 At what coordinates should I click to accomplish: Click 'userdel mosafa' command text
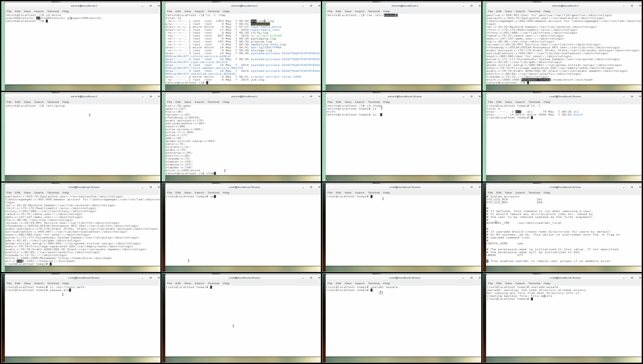coord(384,287)
